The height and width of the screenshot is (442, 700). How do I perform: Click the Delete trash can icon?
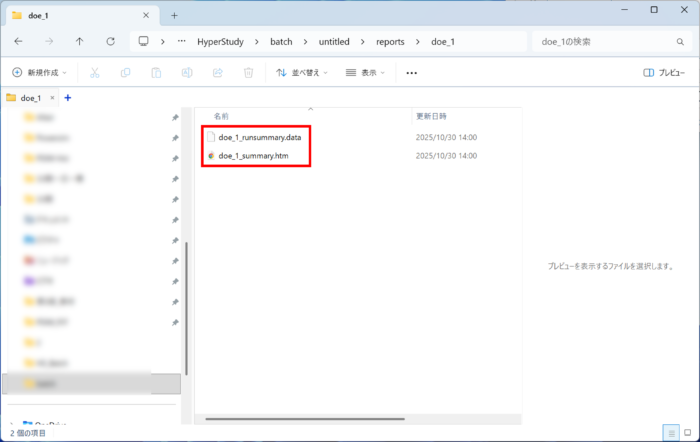248,73
